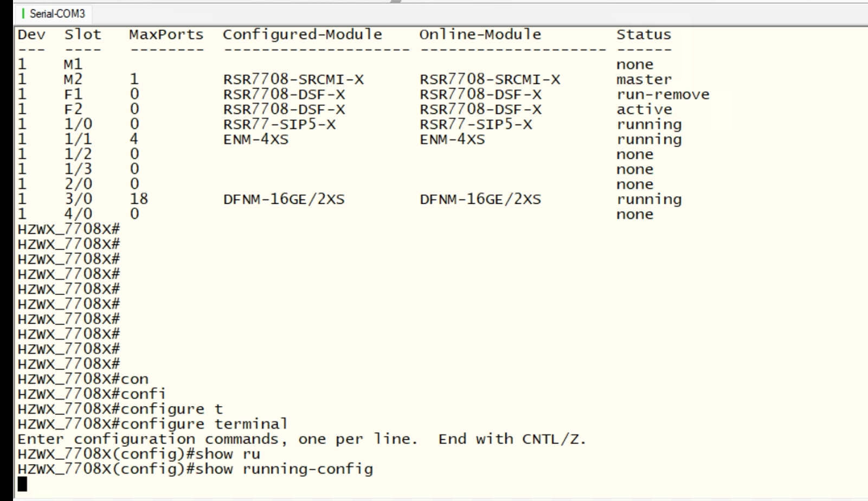Click the terminal block cursor on last line
Image resolution: width=868 pixels, height=501 pixels.
pos(22,484)
